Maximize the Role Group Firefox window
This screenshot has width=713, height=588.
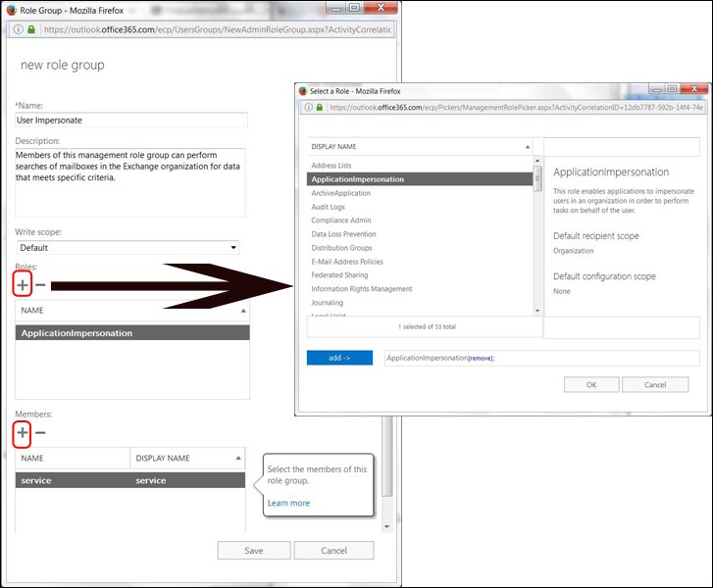click(x=355, y=8)
